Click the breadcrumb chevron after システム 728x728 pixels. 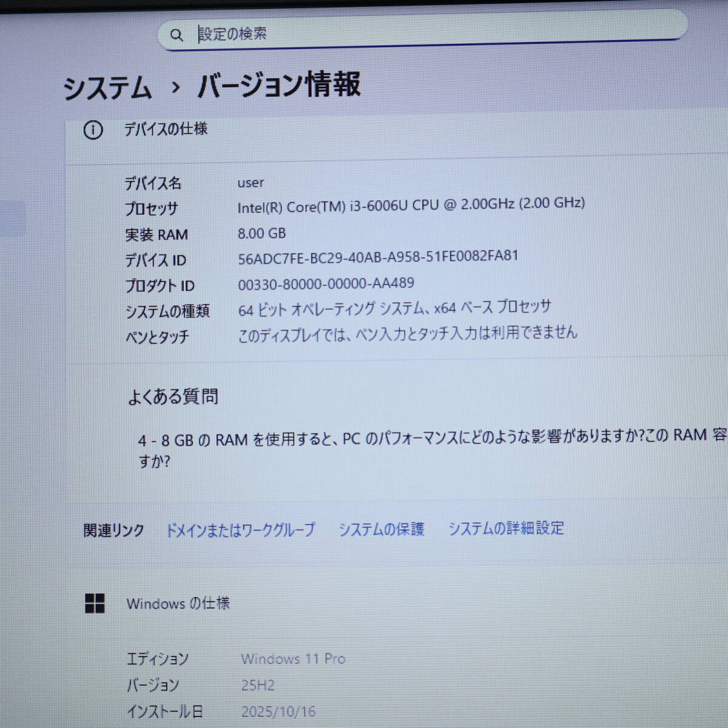[175, 88]
